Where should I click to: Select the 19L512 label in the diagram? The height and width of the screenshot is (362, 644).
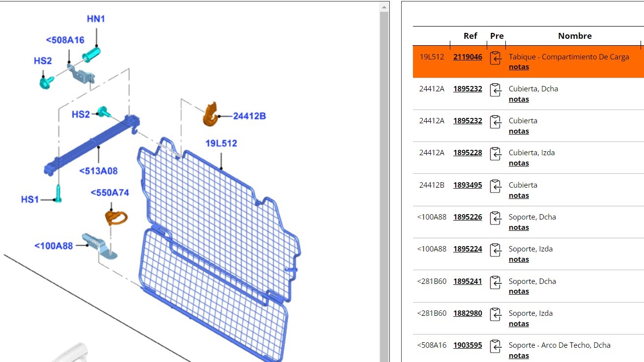pyautogui.click(x=221, y=143)
